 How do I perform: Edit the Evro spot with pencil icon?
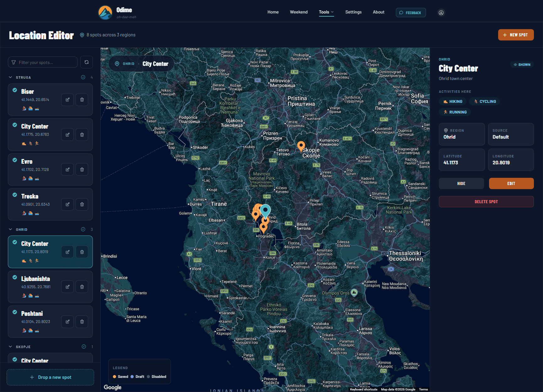67,170
